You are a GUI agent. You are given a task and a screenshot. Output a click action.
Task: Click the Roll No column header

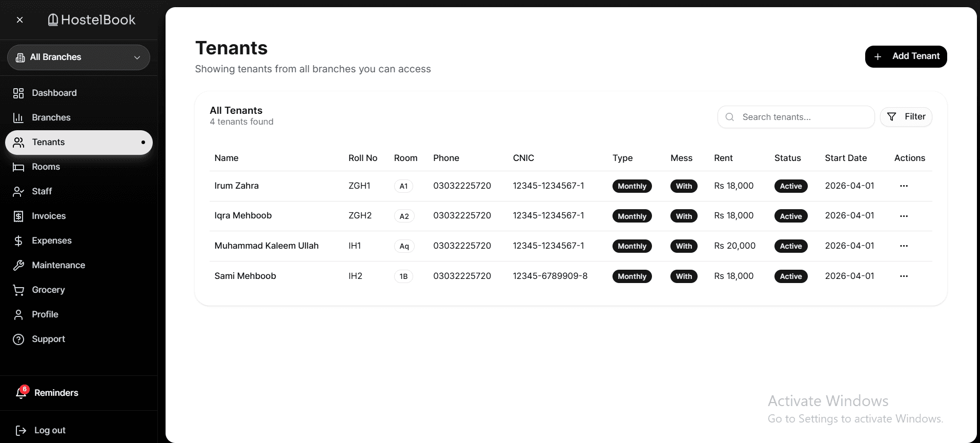tap(363, 158)
